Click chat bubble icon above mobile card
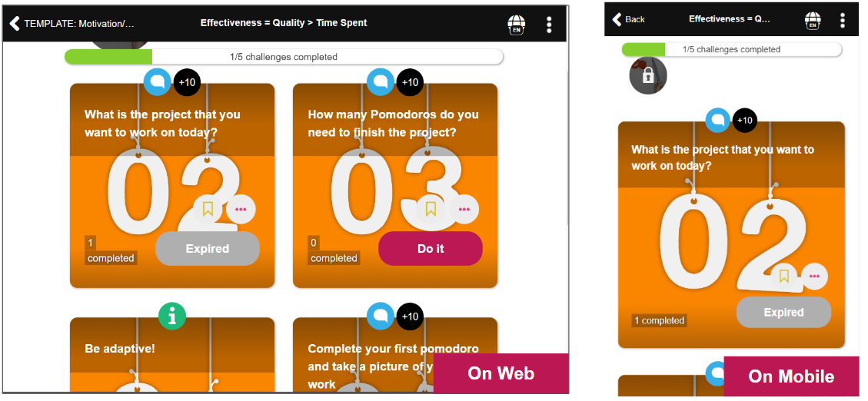The height and width of the screenshot is (401, 868). (718, 120)
